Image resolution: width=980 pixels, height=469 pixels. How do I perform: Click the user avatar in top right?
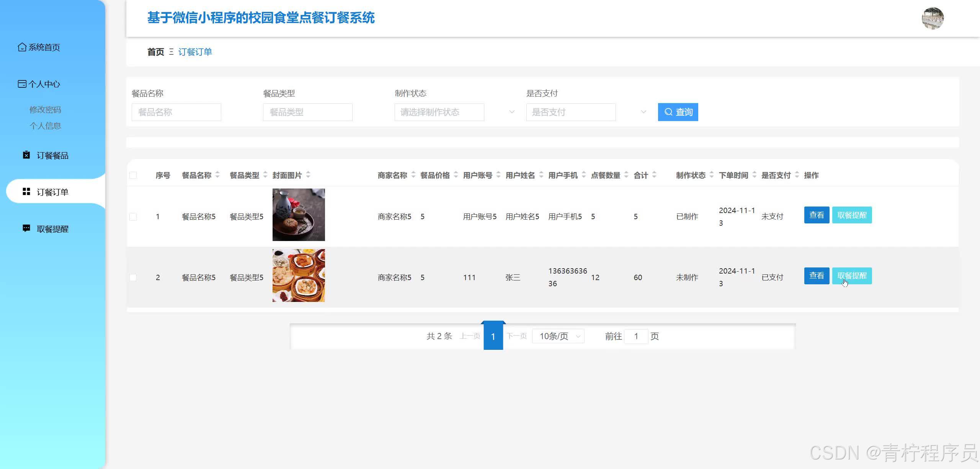(933, 18)
